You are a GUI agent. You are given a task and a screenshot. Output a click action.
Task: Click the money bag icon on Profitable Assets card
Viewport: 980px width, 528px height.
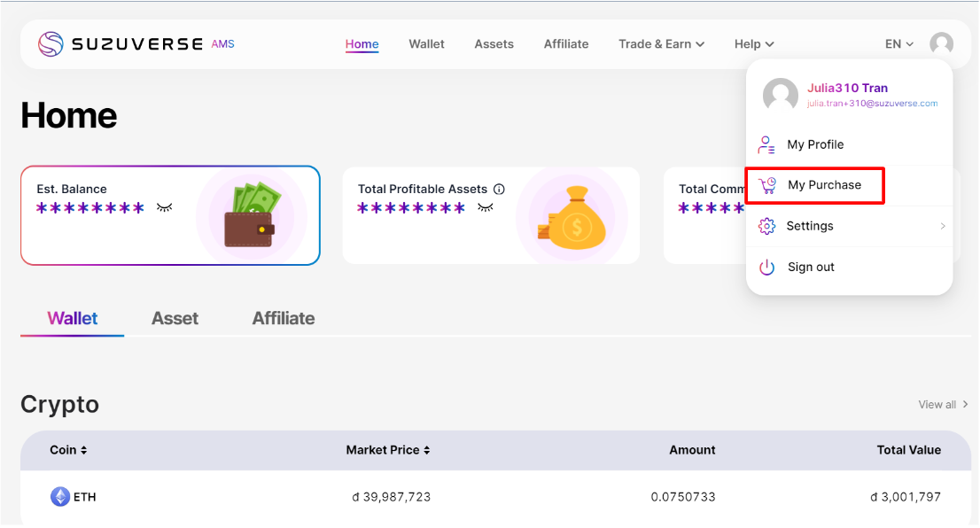(x=574, y=217)
